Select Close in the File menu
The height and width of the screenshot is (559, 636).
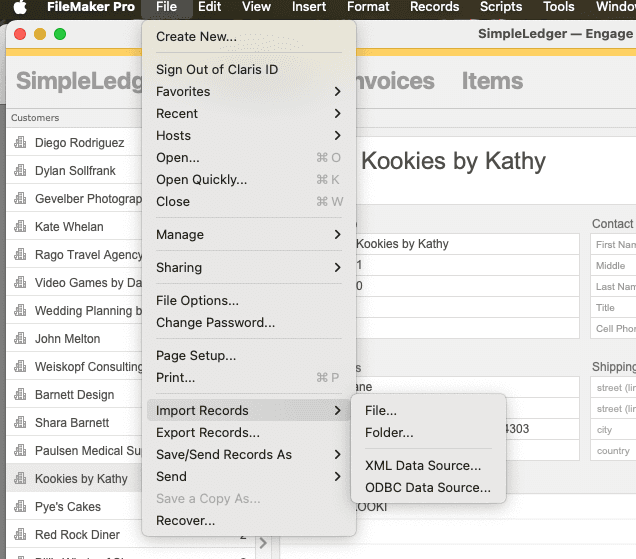click(249, 201)
